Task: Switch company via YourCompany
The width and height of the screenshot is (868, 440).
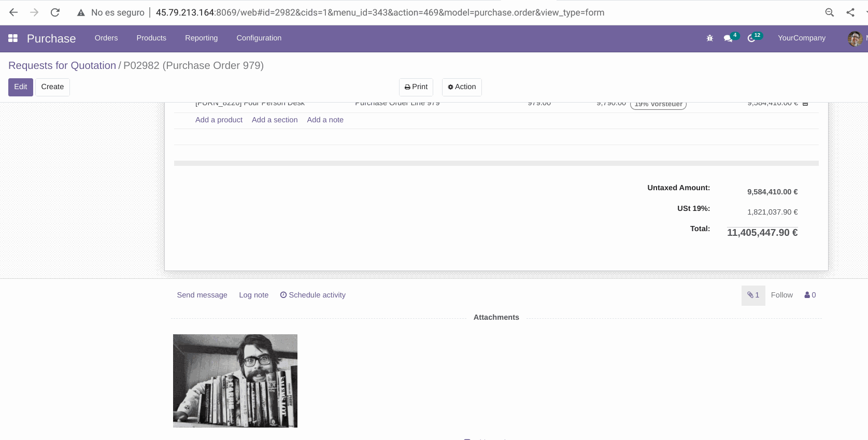Action: click(x=802, y=38)
